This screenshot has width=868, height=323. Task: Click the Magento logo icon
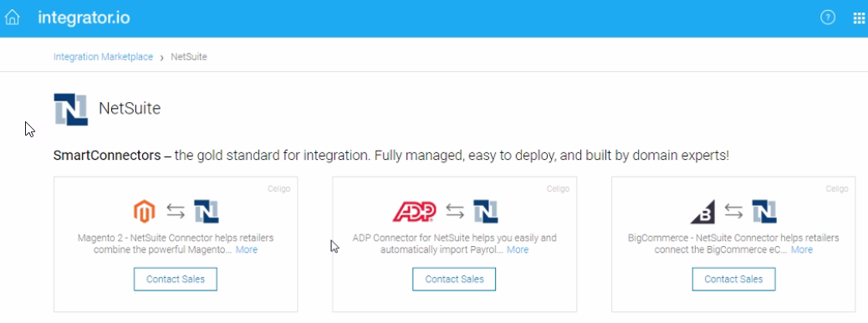click(145, 212)
